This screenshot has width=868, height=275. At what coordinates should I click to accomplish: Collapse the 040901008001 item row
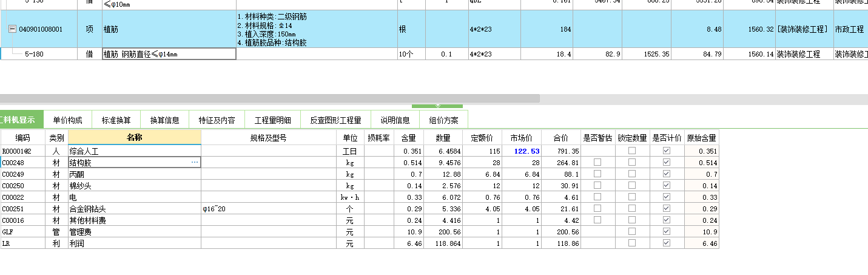pos(12,29)
